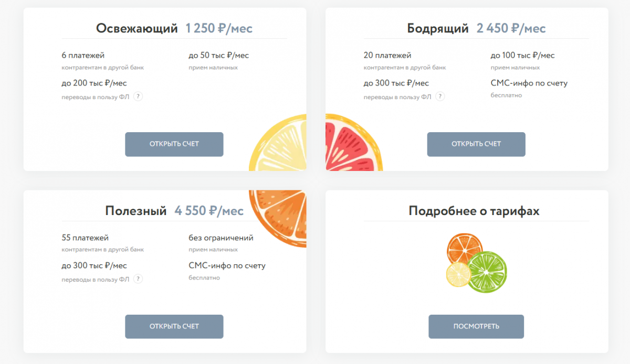Click the help icon in the Освежающий card
Screen dimensions: 630x364
click(x=138, y=97)
